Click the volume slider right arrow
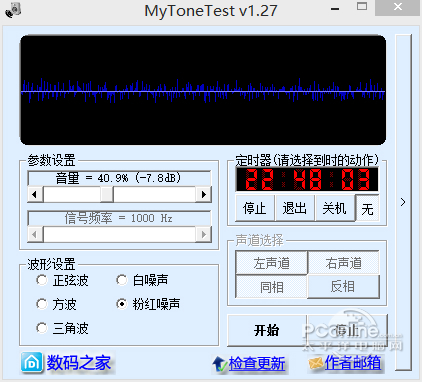 [204, 194]
